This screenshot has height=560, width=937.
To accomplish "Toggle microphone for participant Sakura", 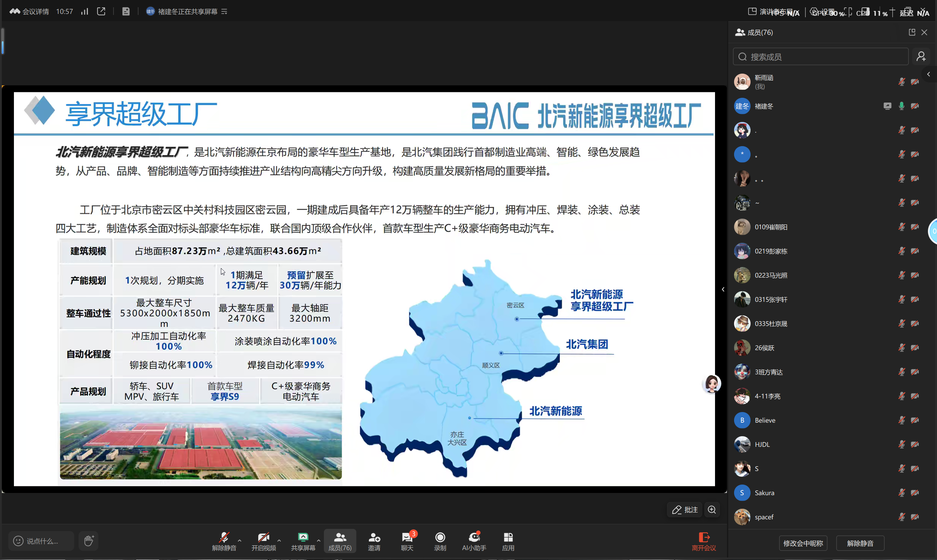I will click(x=901, y=493).
